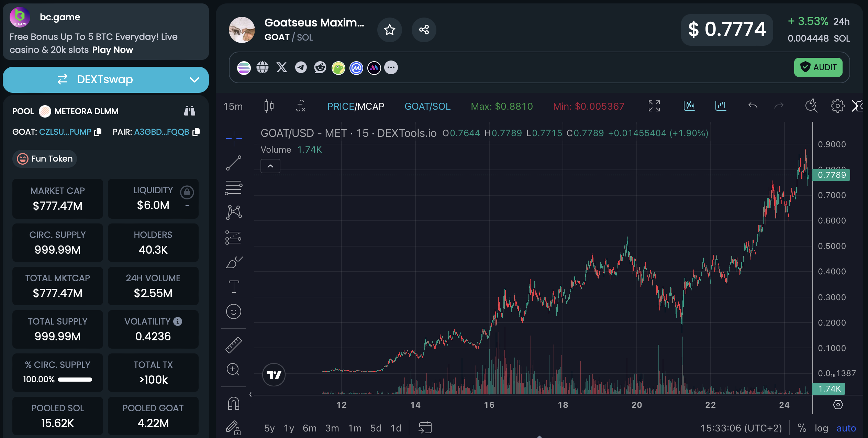868x438 pixels.
Task: Open the indicators fx menu
Action: [300, 106]
